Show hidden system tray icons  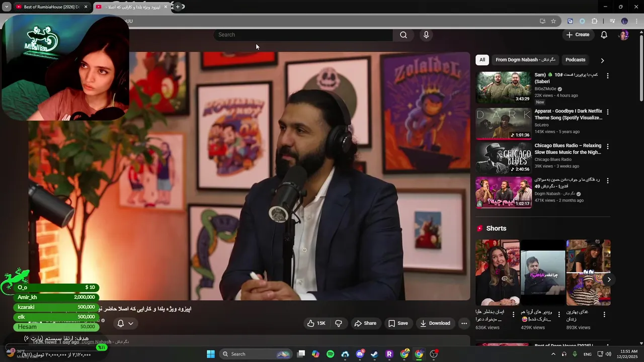[553, 354]
